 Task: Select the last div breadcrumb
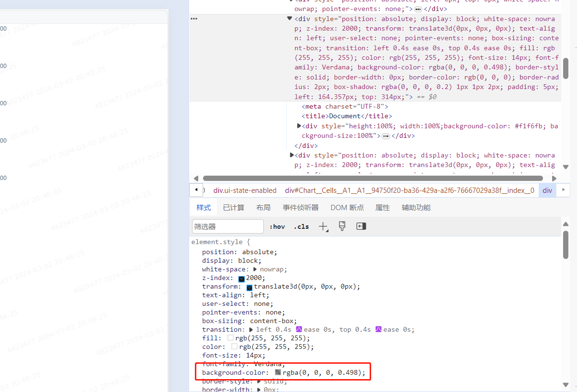coord(547,190)
